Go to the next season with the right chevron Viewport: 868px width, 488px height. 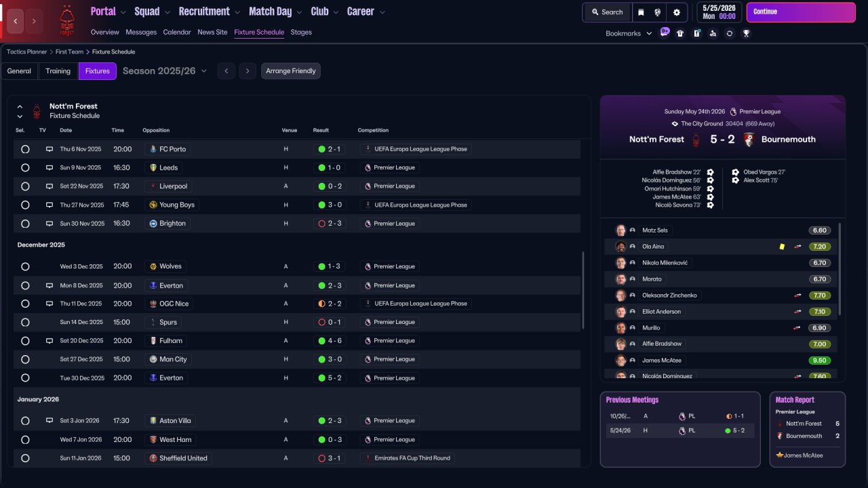click(248, 71)
